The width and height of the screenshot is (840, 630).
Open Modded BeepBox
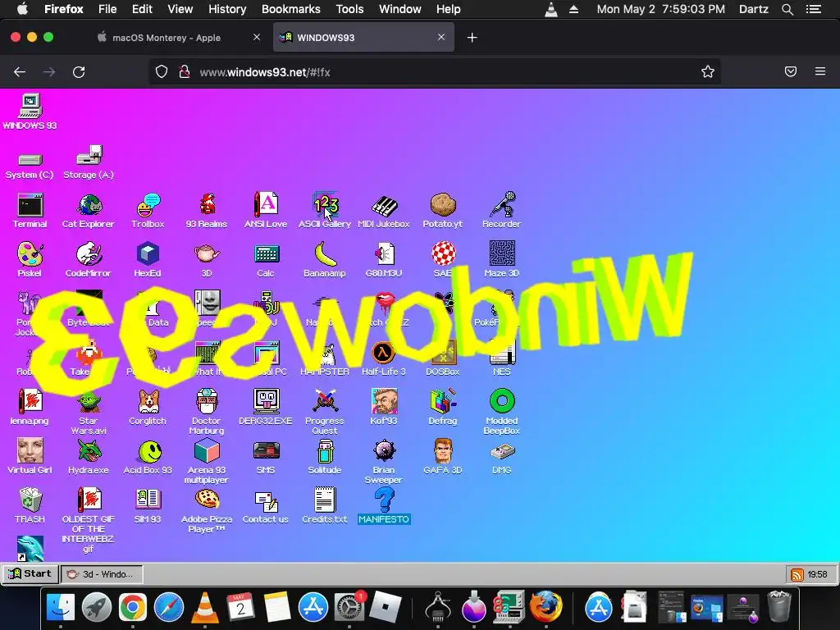(501, 413)
